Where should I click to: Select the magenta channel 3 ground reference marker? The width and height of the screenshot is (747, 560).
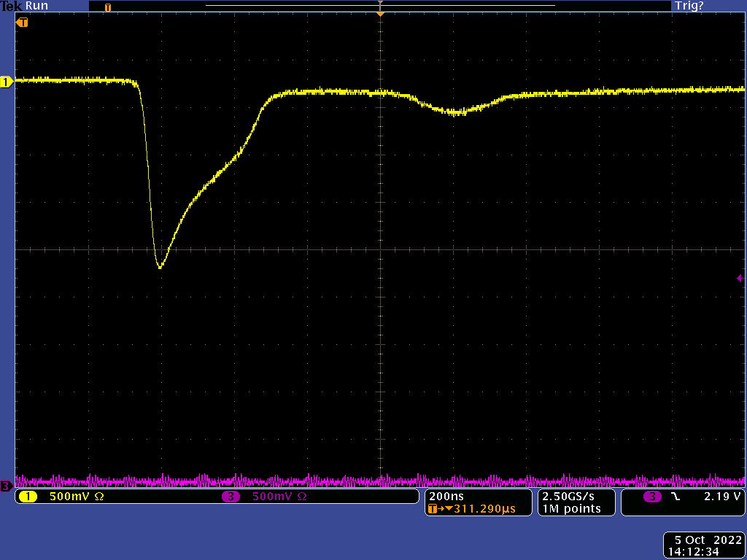tap(6, 486)
